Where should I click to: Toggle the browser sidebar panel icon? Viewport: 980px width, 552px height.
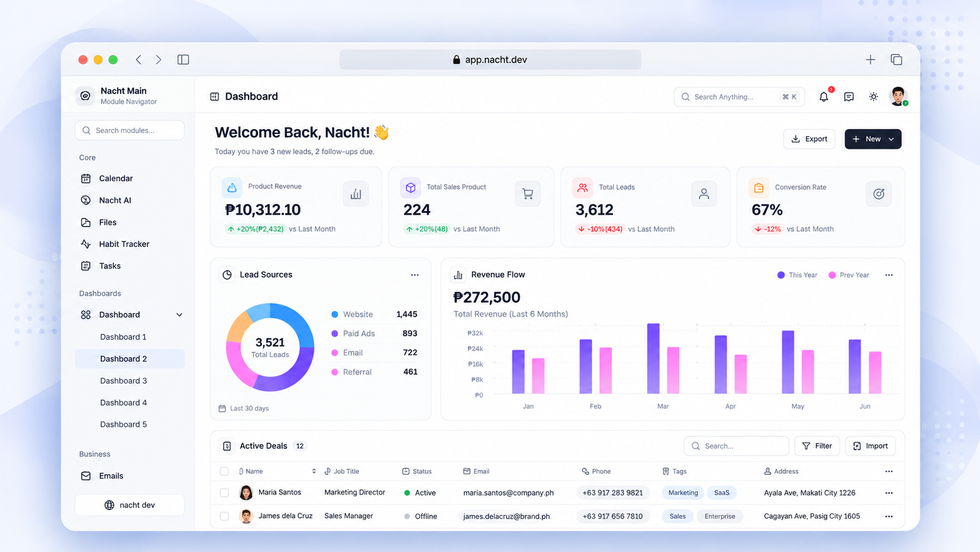[183, 59]
